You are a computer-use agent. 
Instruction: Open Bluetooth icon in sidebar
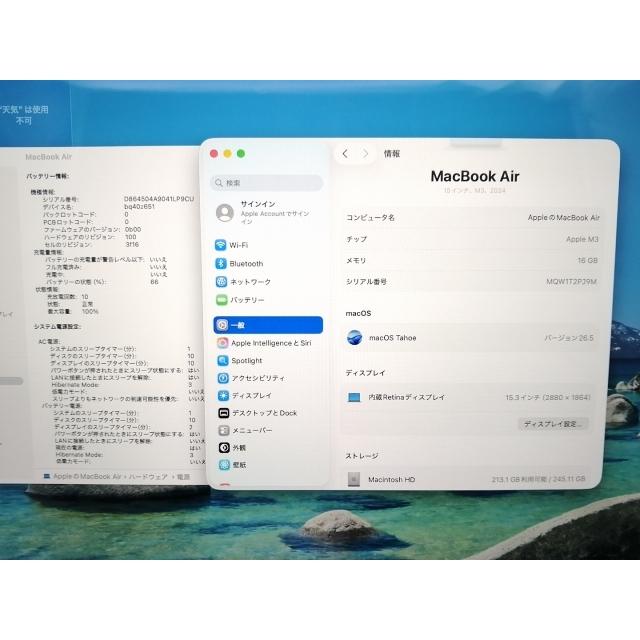pyautogui.click(x=221, y=263)
